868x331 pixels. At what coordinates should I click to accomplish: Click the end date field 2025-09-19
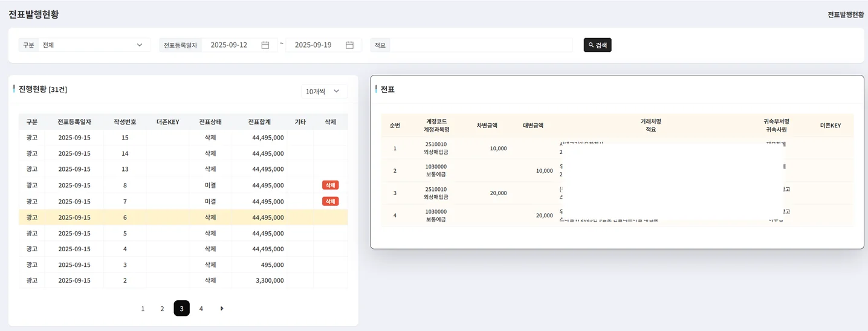313,45
